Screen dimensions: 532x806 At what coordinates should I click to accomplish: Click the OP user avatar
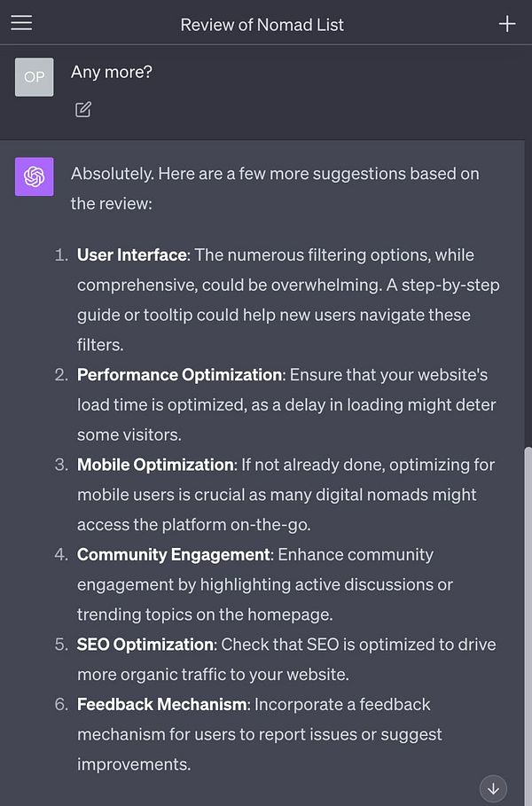point(34,77)
